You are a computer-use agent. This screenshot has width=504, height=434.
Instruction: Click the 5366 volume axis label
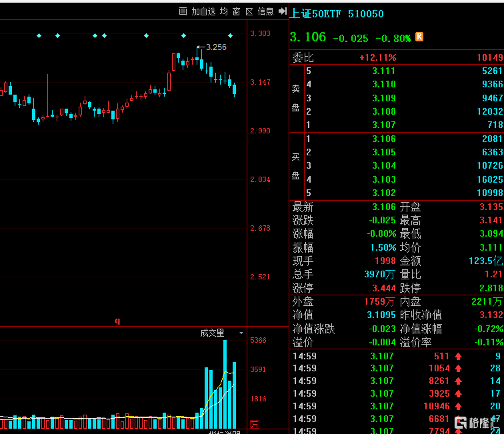click(258, 340)
